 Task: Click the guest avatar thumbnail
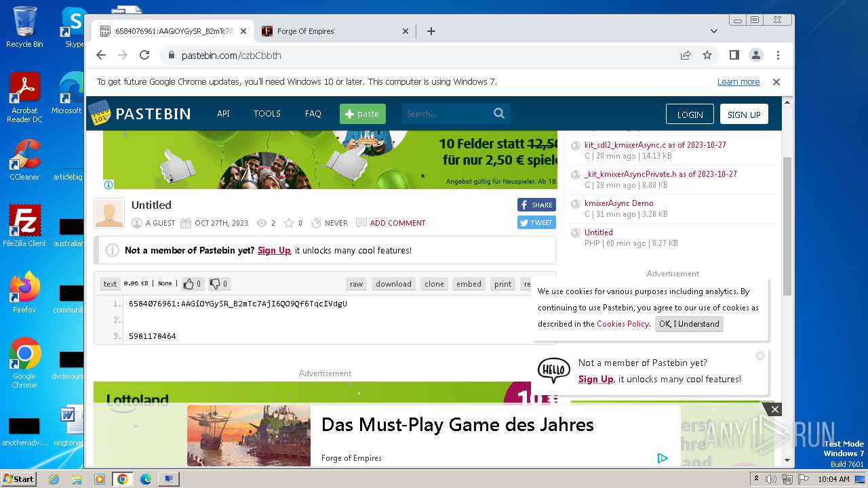(x=109, y=213)
